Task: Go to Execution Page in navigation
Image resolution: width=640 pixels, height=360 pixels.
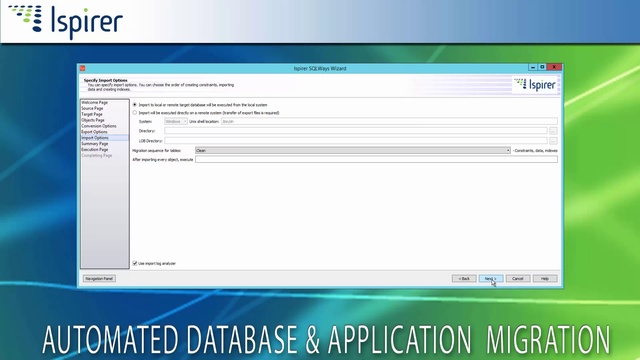Action: [95, 149]
